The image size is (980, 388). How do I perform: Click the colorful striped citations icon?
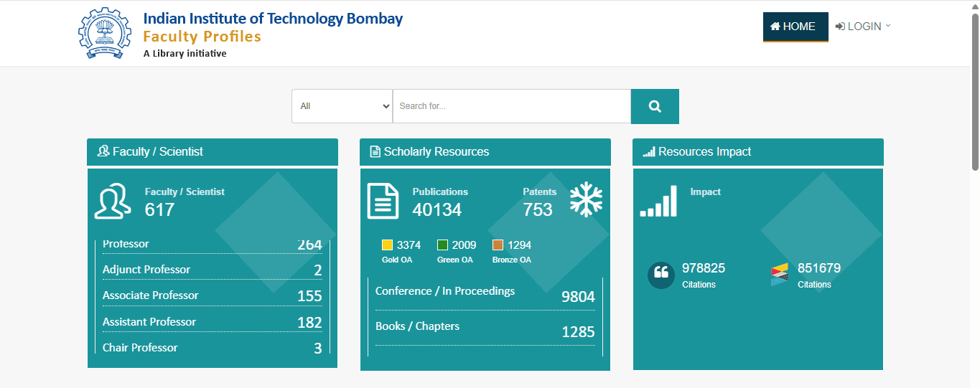[780, 275]
